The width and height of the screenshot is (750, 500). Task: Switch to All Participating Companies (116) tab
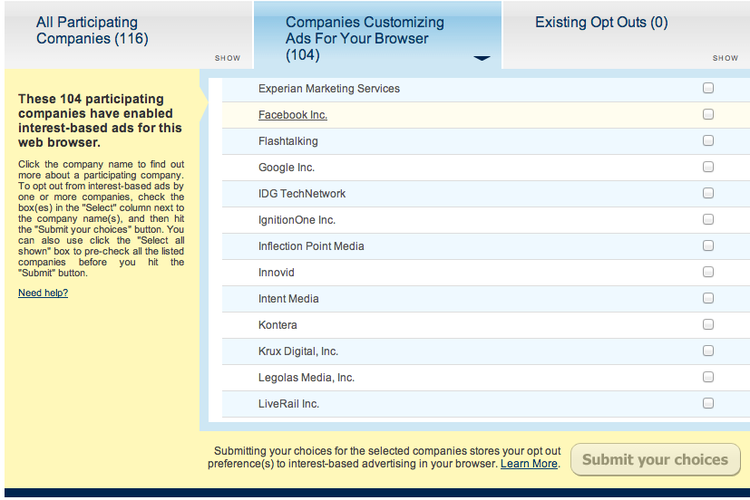92,30
